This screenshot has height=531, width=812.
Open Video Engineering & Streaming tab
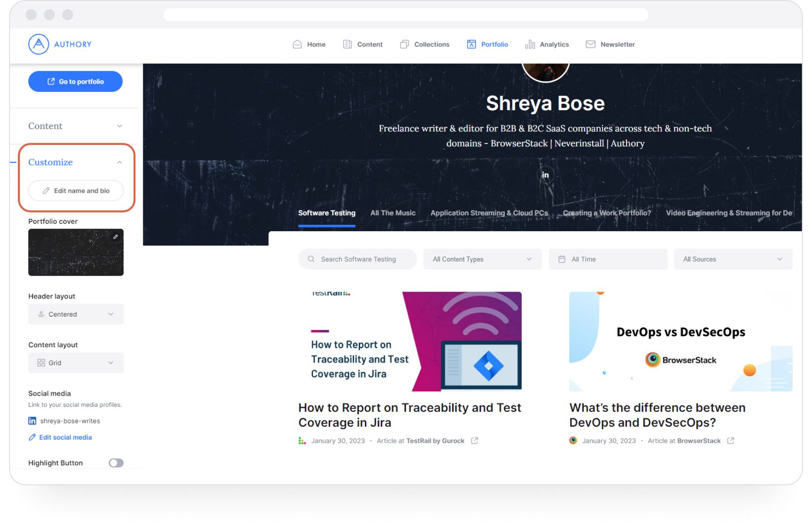tap(729, 213)
